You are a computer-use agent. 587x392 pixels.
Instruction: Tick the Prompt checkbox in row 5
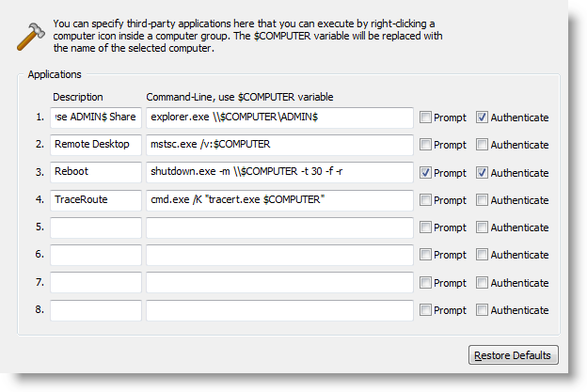tap(425, 227)
